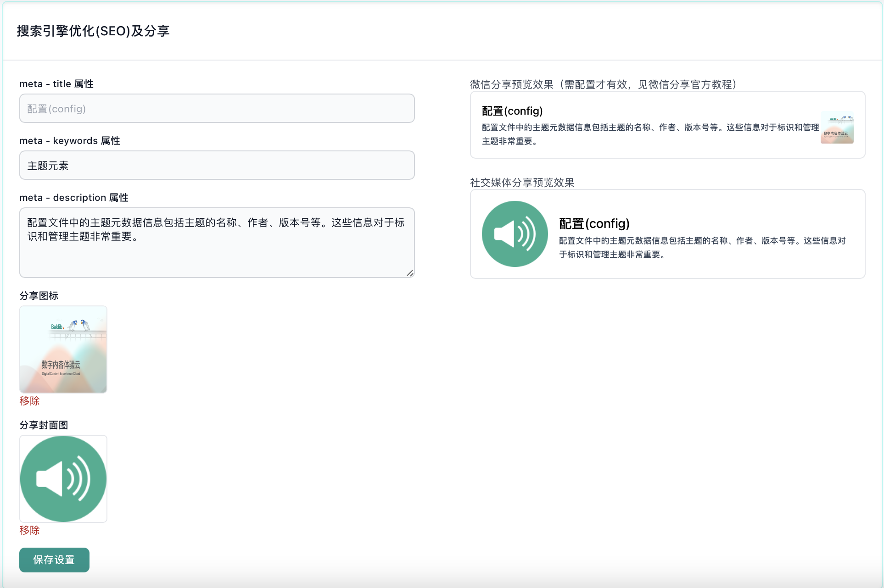The height and width of the screenshot is (588, 884).
Task: Click the textarea resize handle corner
Action: (410, 273)
